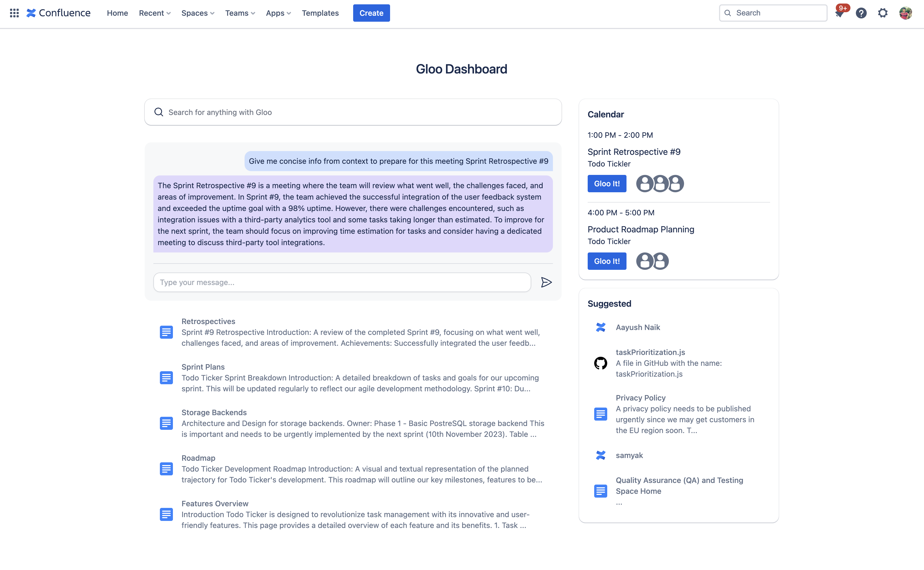
Task: Click the user profile avatar
Action: point(905,13)
